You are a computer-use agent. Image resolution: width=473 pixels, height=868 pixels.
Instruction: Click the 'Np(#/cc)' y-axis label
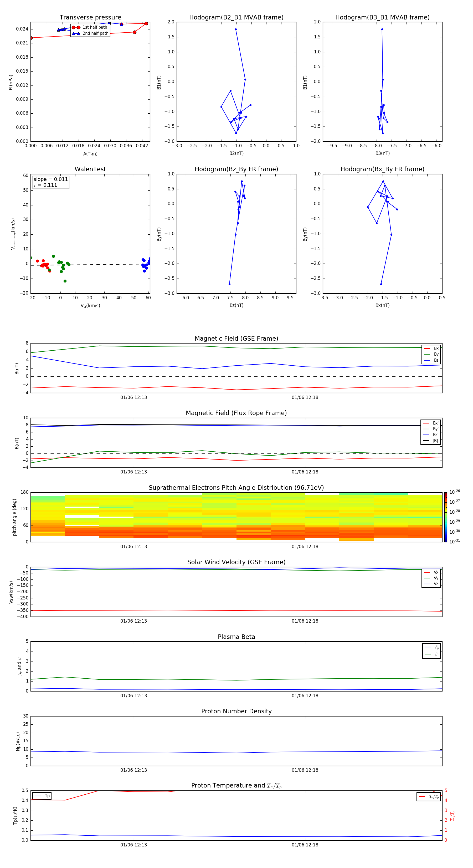pyautogui.click(x=18, y=741)
